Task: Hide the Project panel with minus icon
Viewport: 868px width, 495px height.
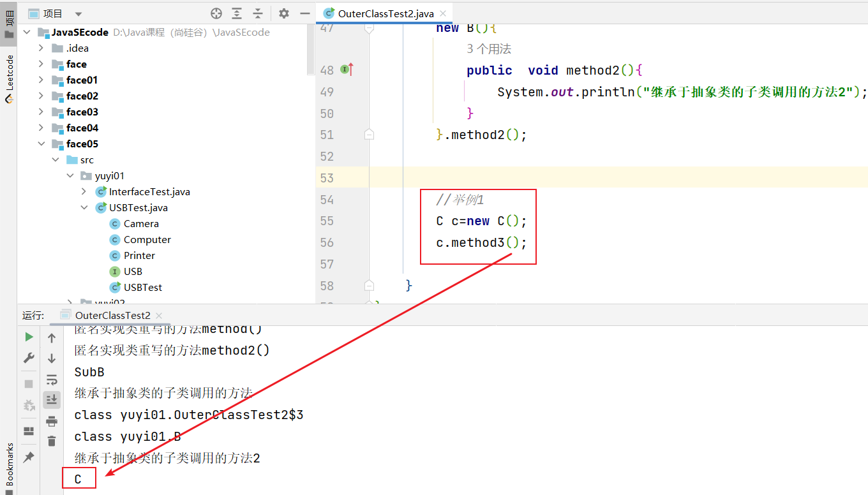Action: click(304, 13)
